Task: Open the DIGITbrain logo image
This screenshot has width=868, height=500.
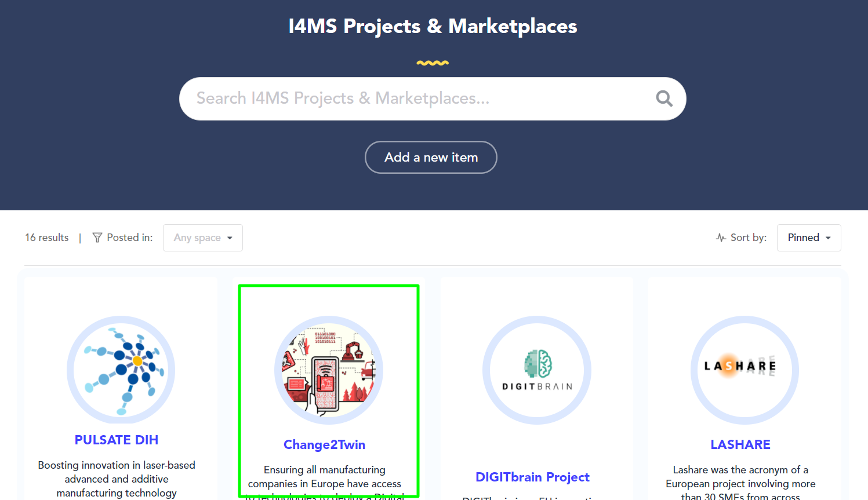Action: (x=537, y=370)
